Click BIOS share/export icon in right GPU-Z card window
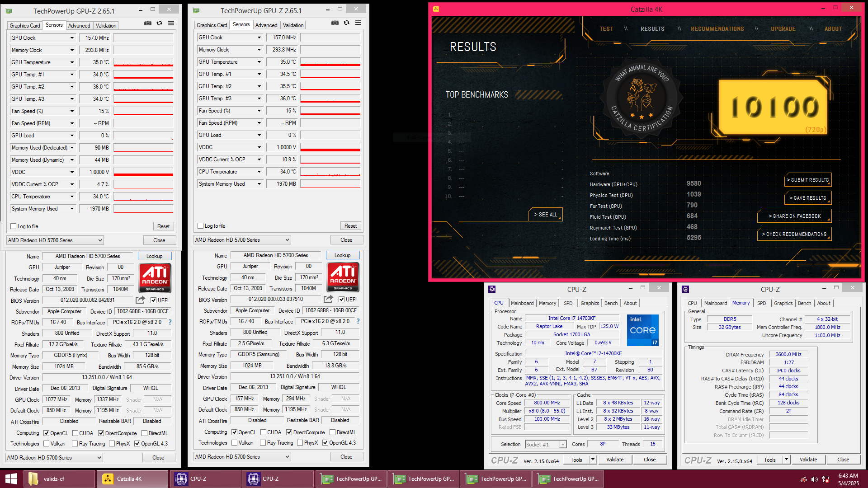Screen dimensions: 868x488 (329, 299)
